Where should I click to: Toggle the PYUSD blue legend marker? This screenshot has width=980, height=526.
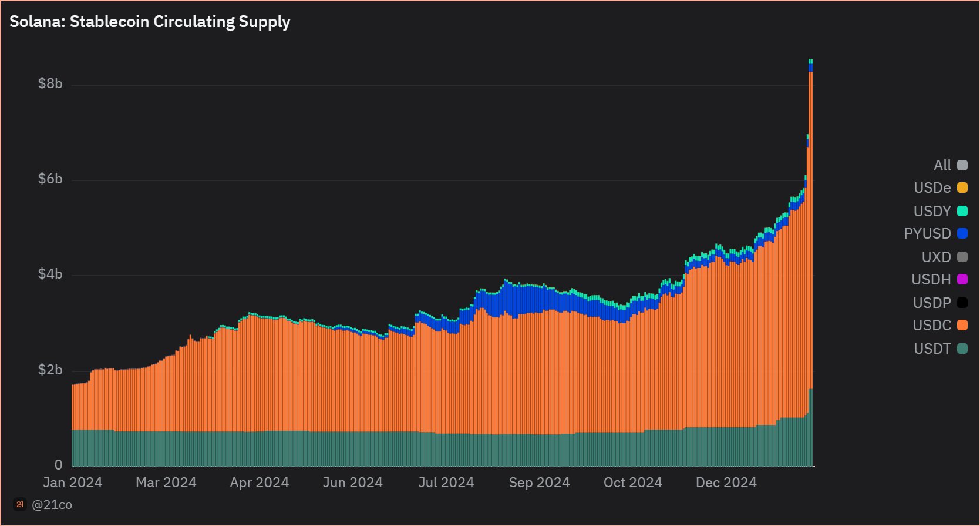click(962, 233)
